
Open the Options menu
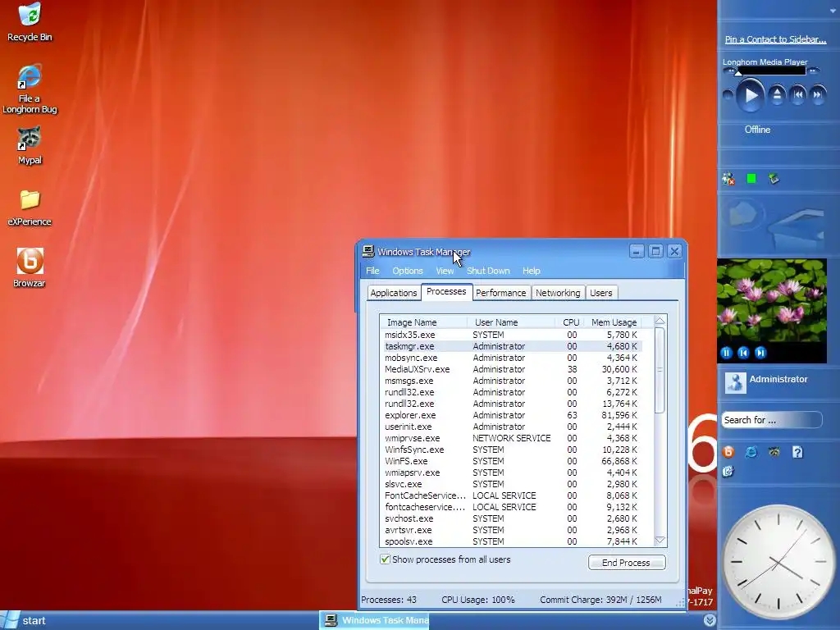407,271
